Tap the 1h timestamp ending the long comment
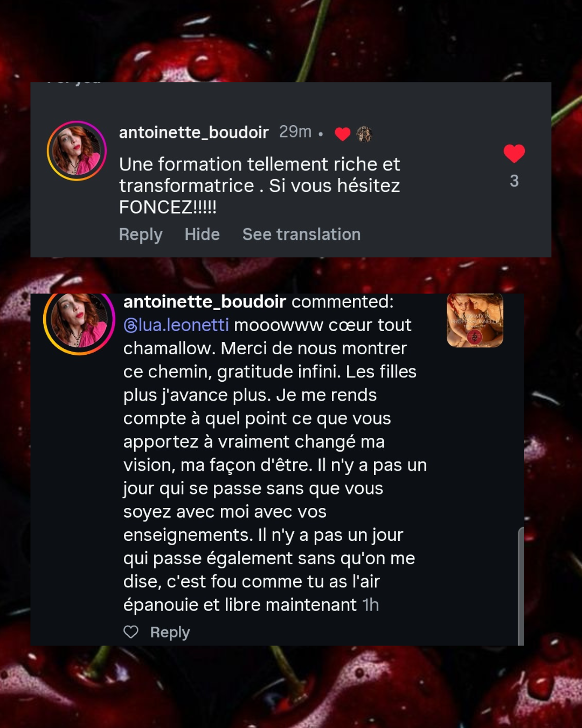582x728 pixels. [x=371, y=605]
